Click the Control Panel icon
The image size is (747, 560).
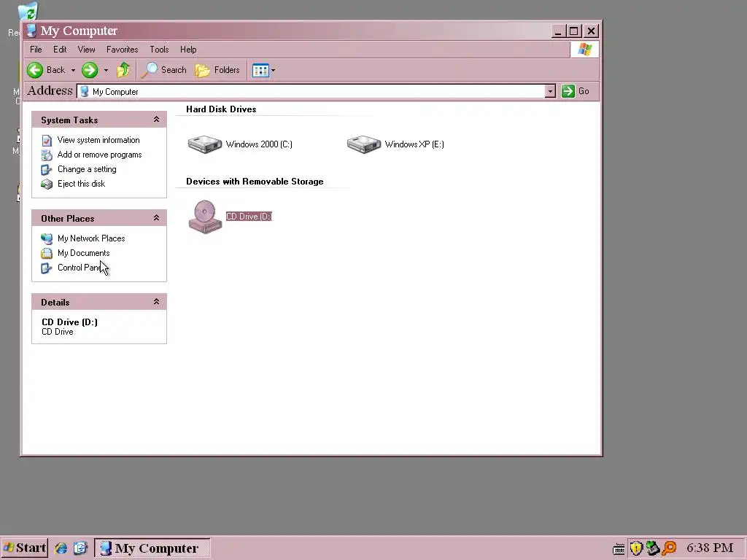pyautogui.click(x=47, y=268)
